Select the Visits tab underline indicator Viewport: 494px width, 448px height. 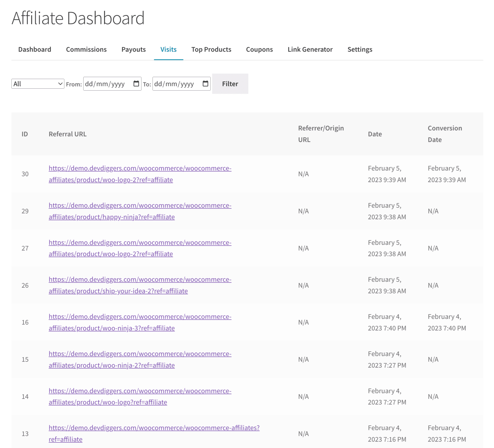(x=168, y=59)
